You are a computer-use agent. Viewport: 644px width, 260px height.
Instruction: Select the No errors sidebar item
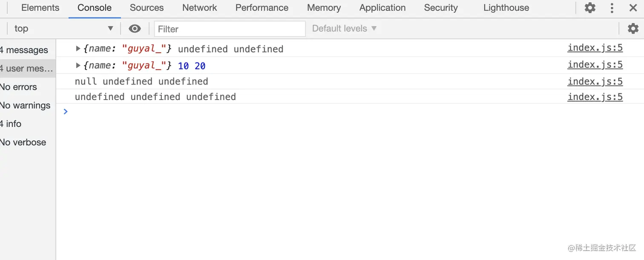pos(19,87)
